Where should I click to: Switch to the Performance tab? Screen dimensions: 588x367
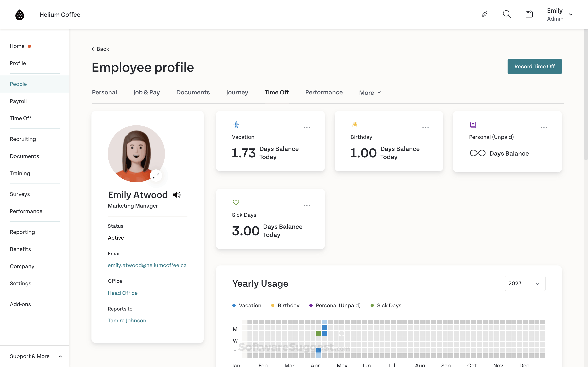324,93
